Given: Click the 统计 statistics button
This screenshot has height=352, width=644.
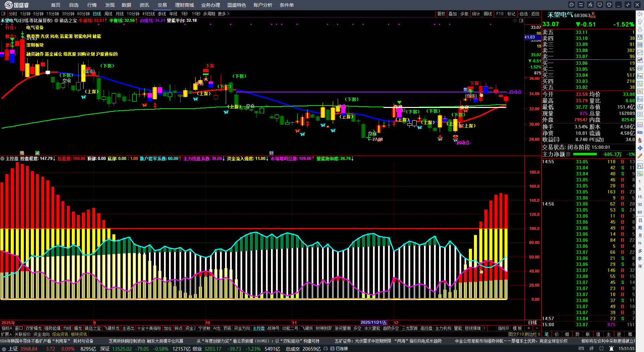Looking at the screenshot, I should coord(476,14).
